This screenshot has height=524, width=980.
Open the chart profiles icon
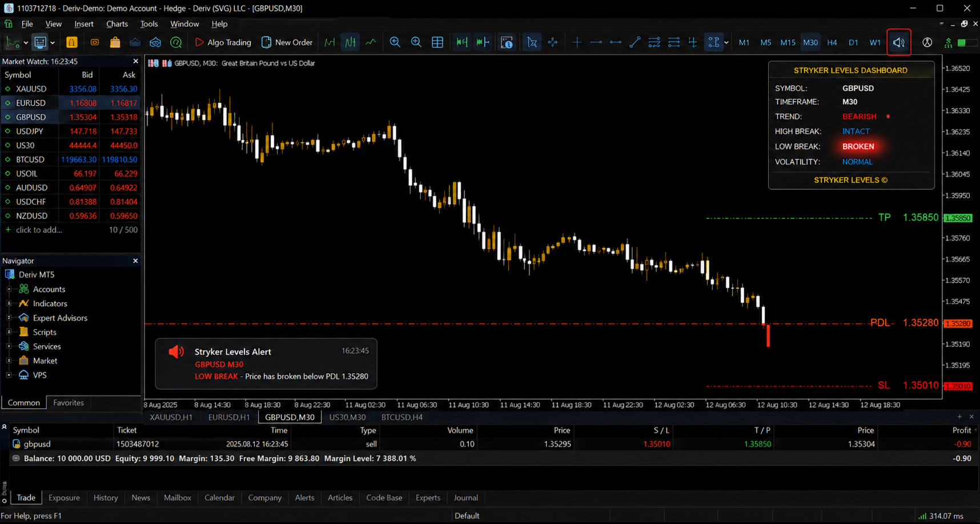40,42
